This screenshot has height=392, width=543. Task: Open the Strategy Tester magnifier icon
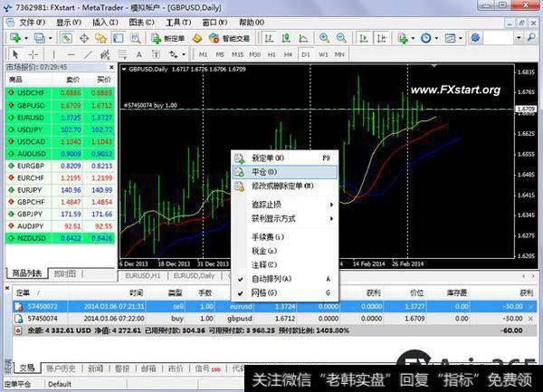point(135,38)
